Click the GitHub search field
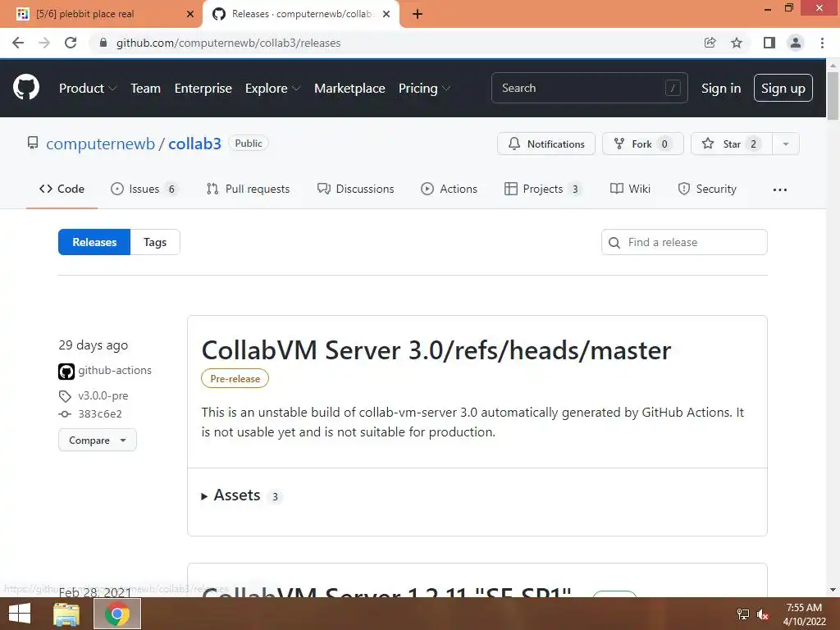The height and width of the screenshot is (630, 840). (x=589, y=88)
